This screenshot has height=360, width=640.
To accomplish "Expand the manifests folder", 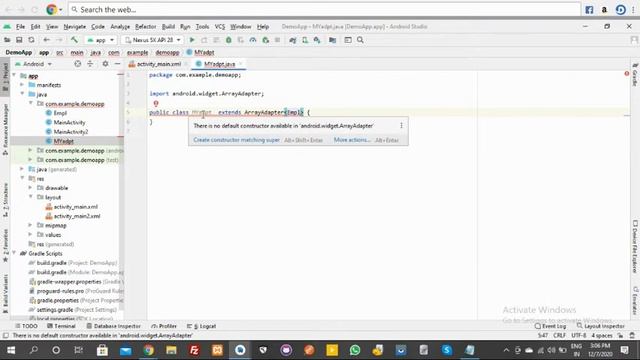I will tap(22, 85).
